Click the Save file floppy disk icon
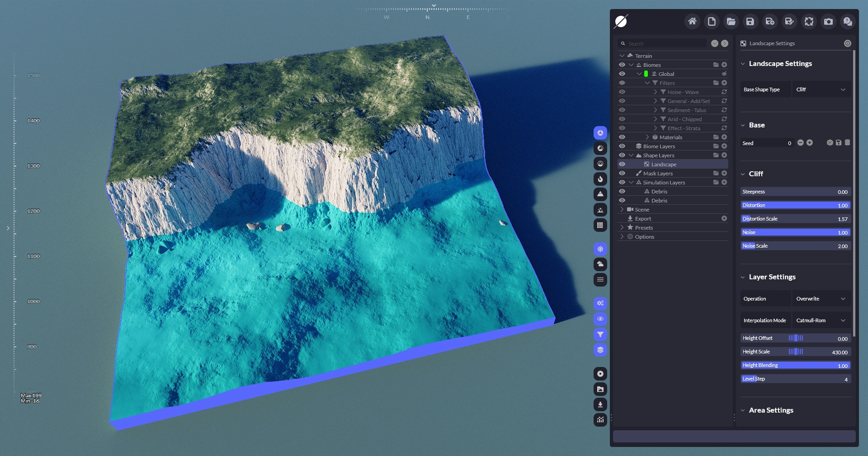 (750, 21)
